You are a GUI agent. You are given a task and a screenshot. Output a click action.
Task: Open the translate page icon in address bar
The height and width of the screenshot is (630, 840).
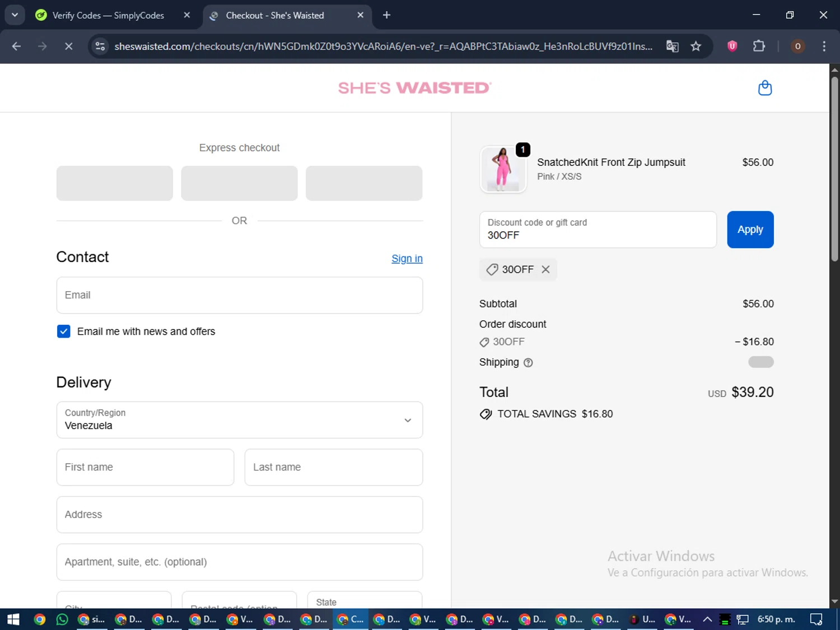(672, 46)
